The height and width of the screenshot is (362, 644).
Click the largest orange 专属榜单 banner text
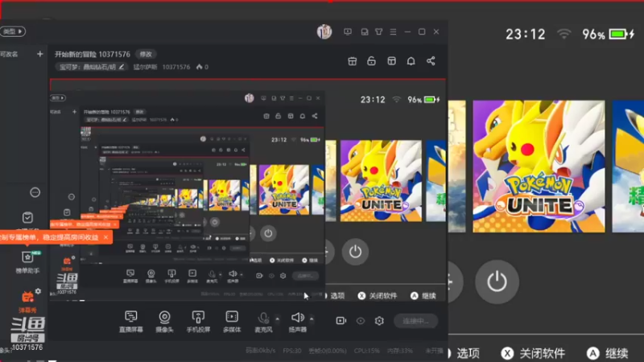[x=49, y=237]
